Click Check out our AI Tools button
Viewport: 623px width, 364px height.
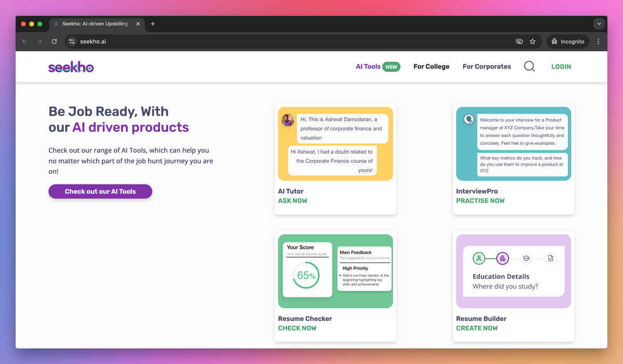click(100, 191)
